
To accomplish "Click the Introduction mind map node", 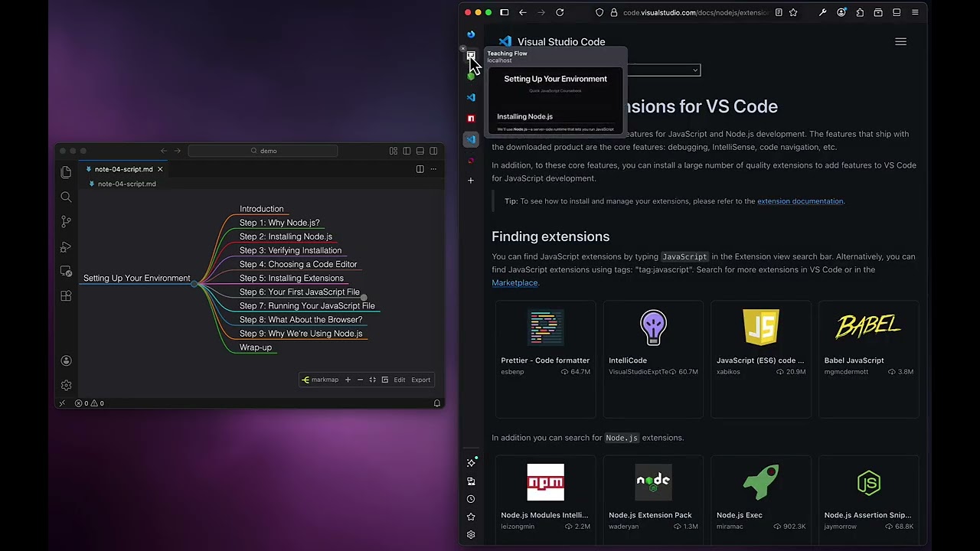I will [x=261, y=209].
